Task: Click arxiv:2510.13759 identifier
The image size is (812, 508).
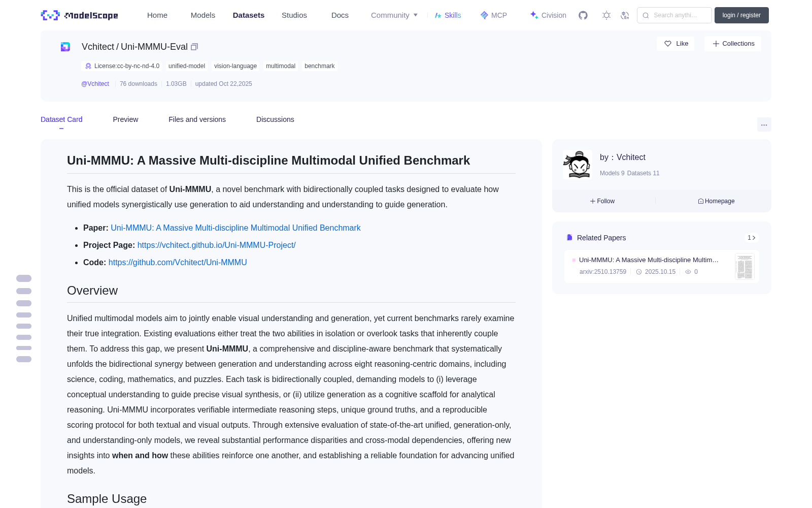Action: coord(603,272)
